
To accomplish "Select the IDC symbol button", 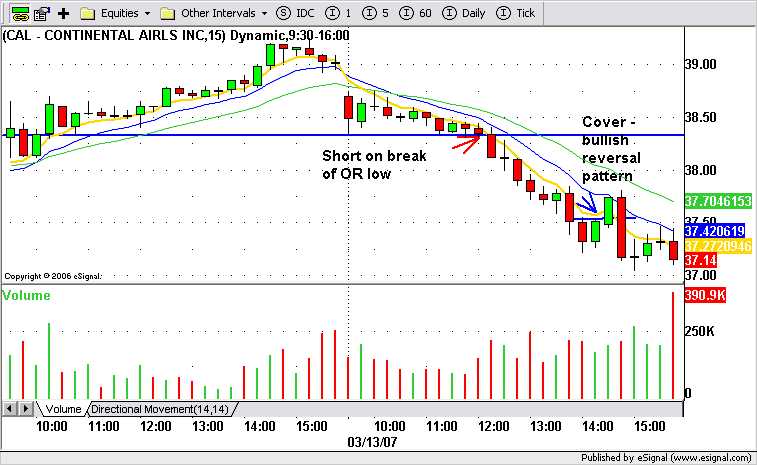I will [x=295, y=13].
